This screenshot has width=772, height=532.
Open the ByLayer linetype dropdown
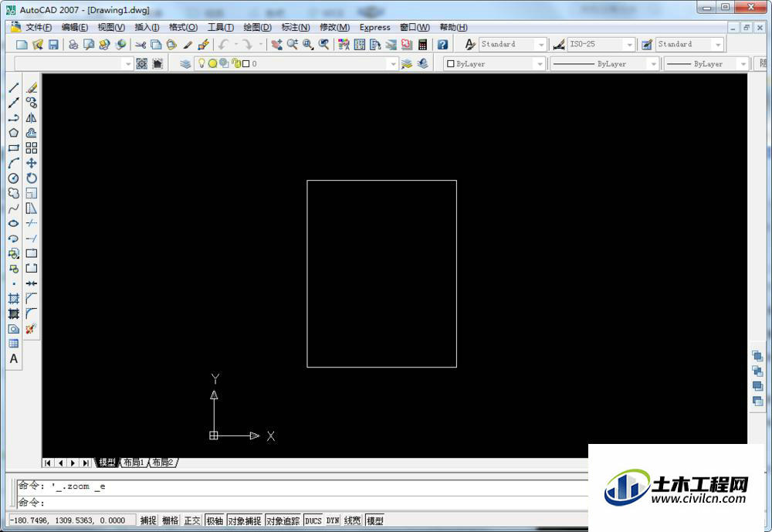[654, 63]
